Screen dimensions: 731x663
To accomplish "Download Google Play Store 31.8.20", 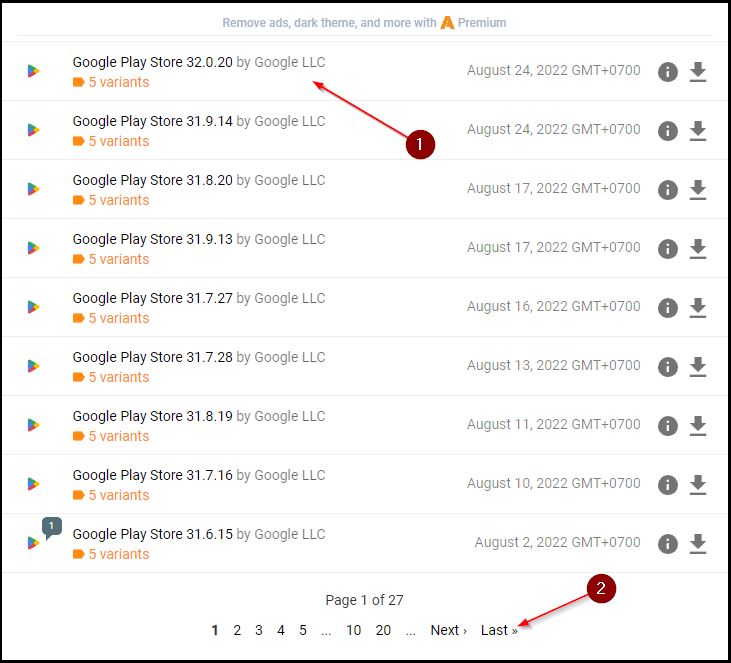I will pos(697,190).
